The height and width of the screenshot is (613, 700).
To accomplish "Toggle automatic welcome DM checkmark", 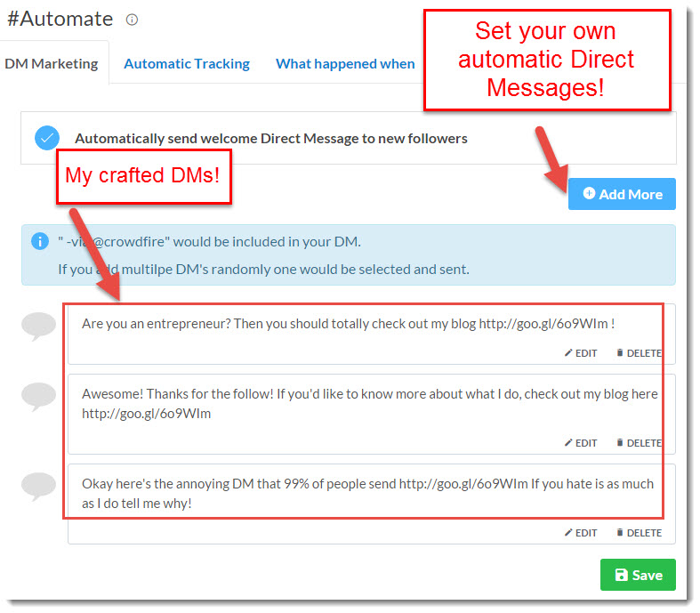I will [47, 138].
